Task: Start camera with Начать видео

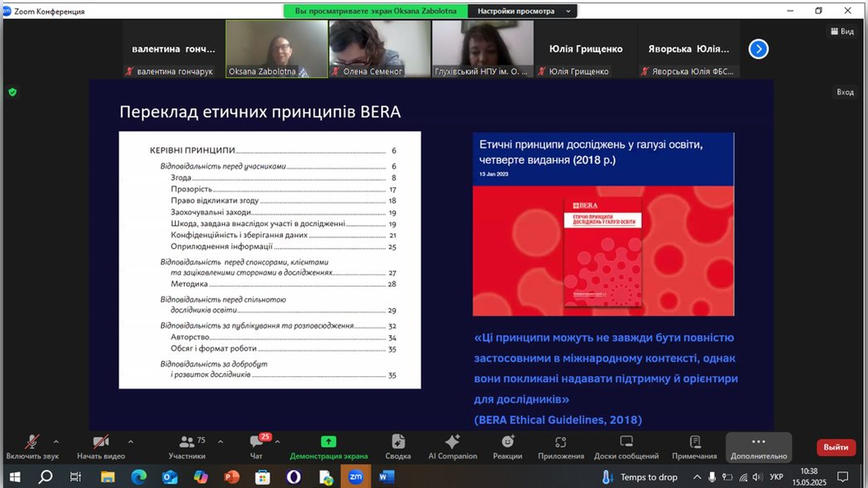Action: (x=101, y=447)
